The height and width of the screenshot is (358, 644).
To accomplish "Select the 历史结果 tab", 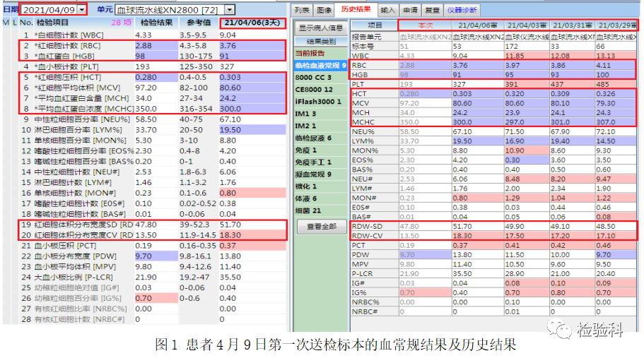I will 356,9.
